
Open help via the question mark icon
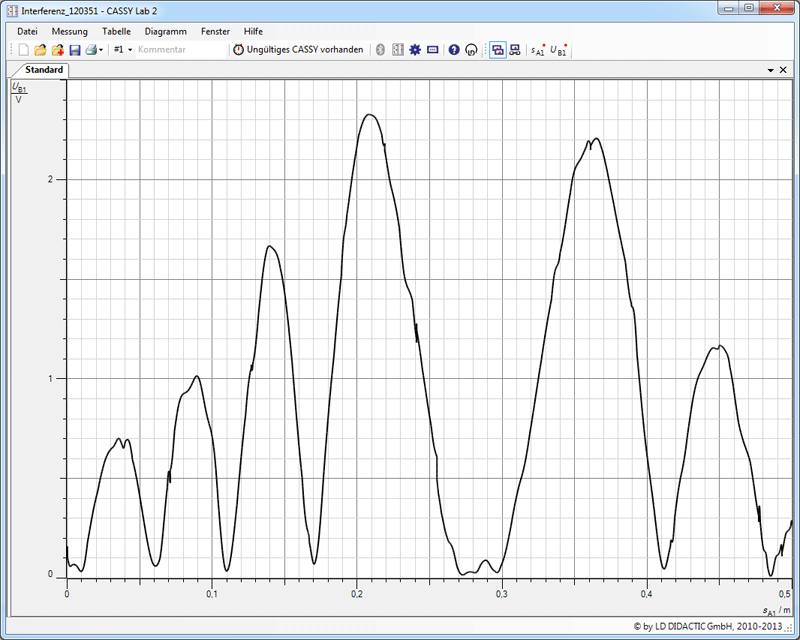coord(453,49)
